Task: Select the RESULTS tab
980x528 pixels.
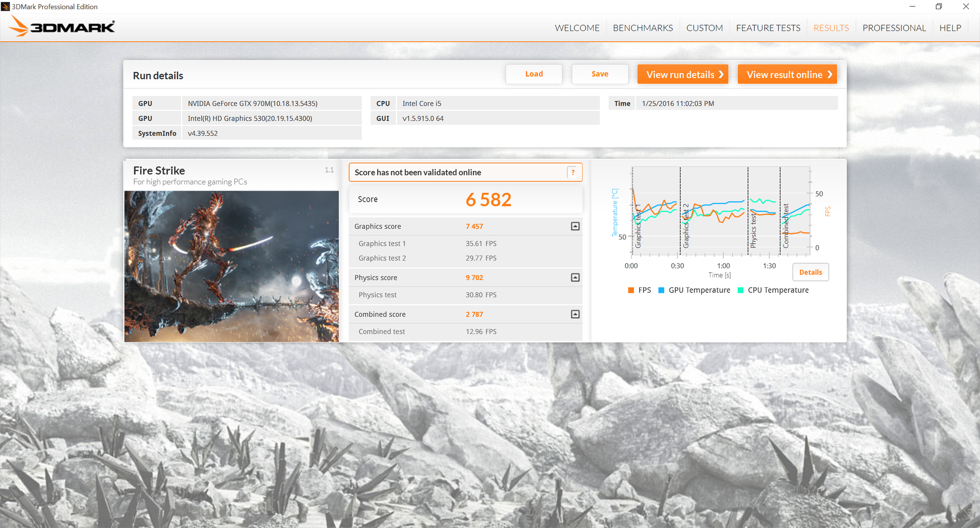Action: tap(831, 28)
